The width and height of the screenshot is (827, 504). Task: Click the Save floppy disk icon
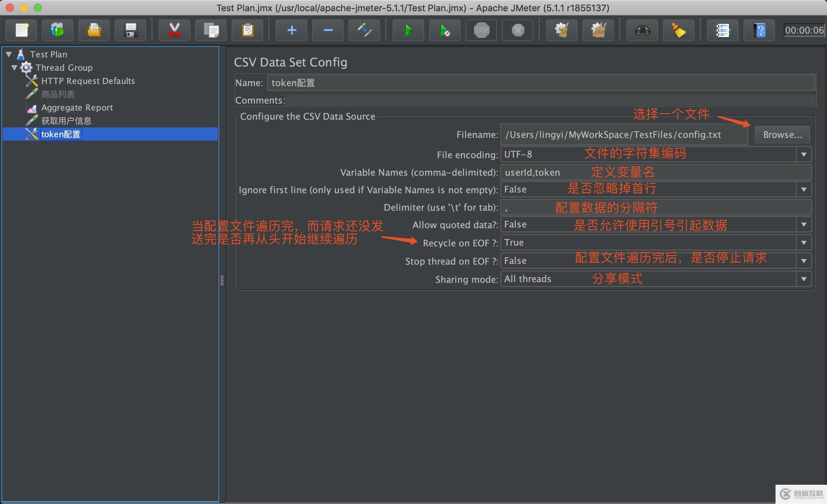click(x=131, y=30)
